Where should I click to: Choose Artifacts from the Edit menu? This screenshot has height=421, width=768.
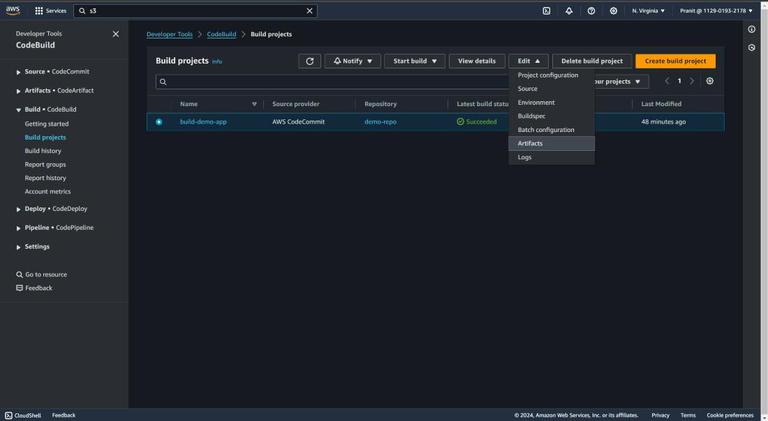(552, 143)
